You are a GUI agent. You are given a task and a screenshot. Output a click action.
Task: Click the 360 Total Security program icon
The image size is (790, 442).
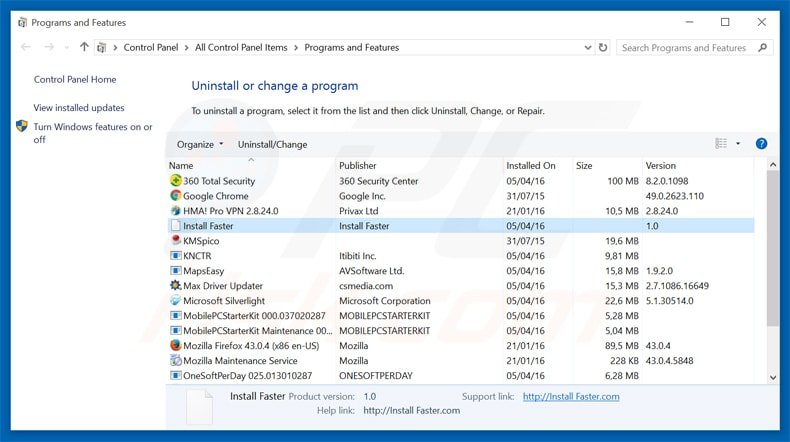(175, 181)
